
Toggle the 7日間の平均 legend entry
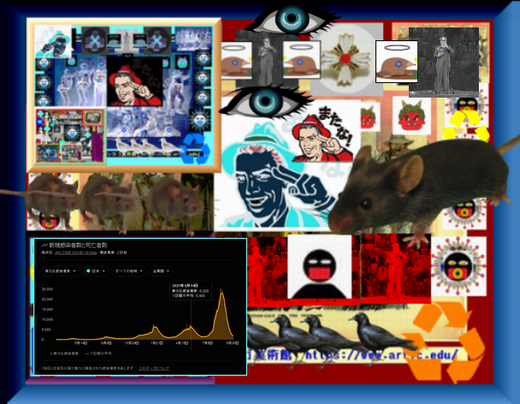[x=99, y=353]
